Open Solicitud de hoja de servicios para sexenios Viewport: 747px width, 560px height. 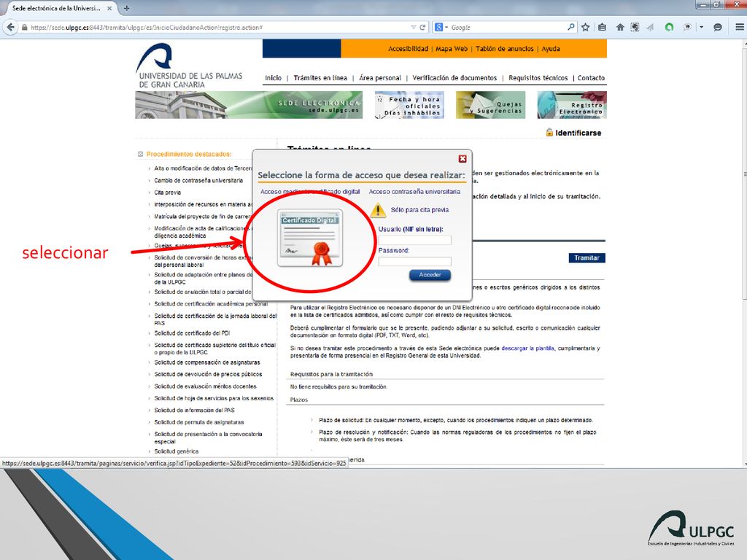[x=214, y=398]
